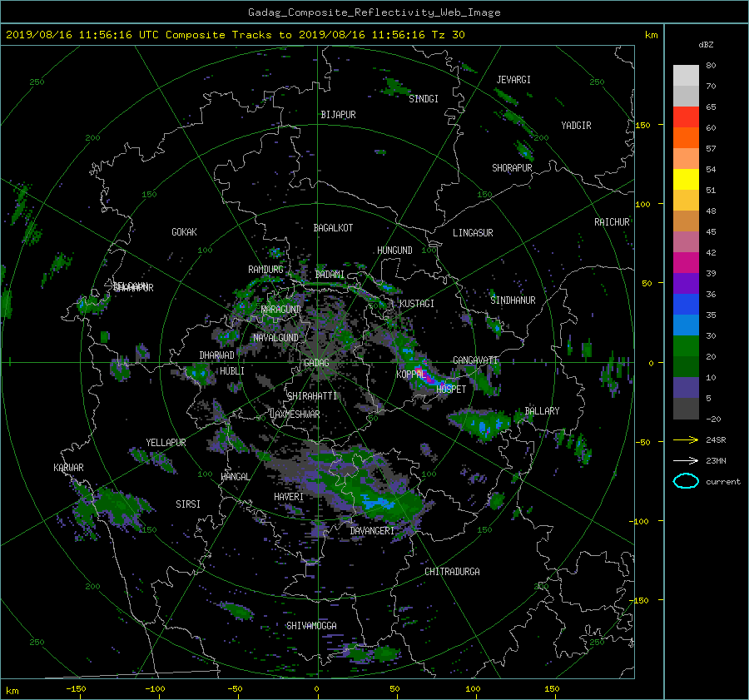The height and width of the screenshot is (700, 749).
Task: Click the LINGASUR city label
Action: tap(473, 233)
